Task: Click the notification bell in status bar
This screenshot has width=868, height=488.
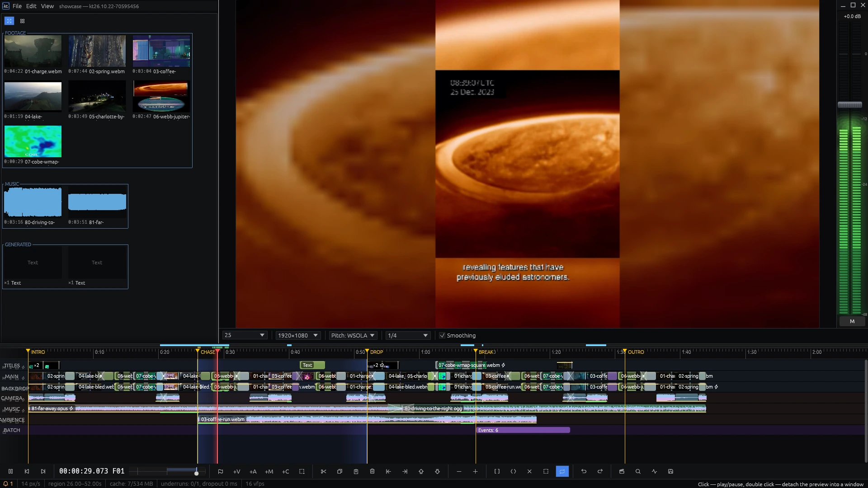Action: coord(6,483)
